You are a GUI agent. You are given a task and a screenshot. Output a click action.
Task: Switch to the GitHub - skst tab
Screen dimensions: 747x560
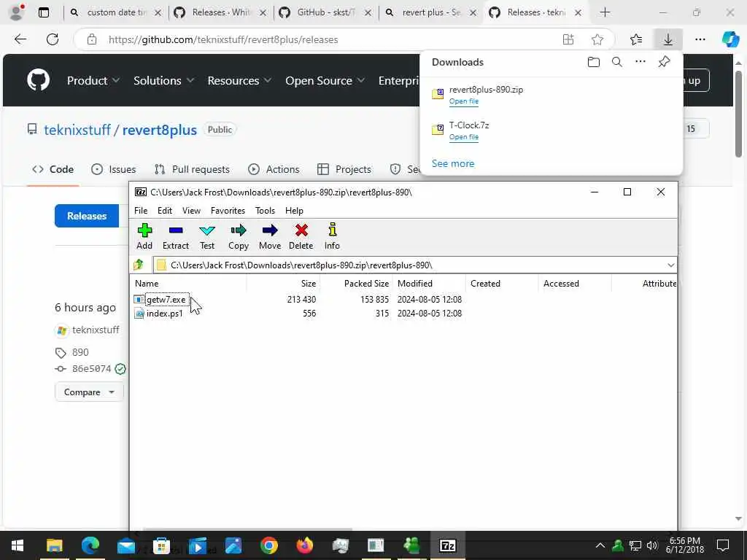(325, 12)
